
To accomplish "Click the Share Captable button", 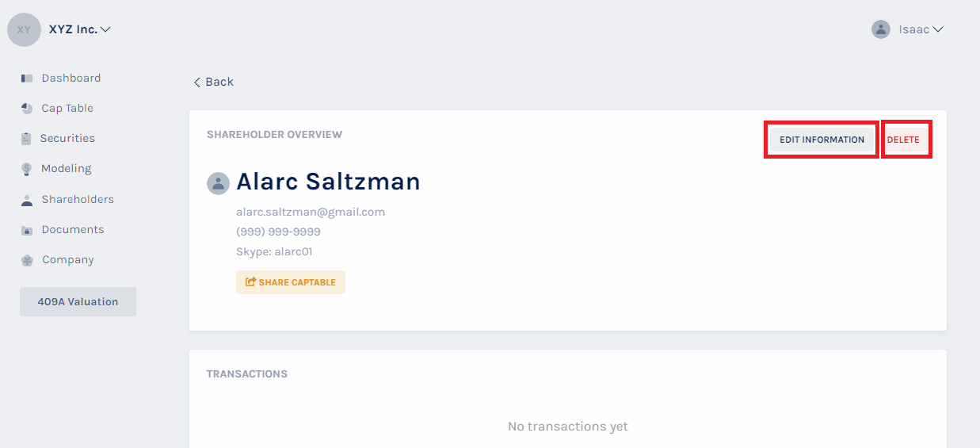I will [290, 282].
